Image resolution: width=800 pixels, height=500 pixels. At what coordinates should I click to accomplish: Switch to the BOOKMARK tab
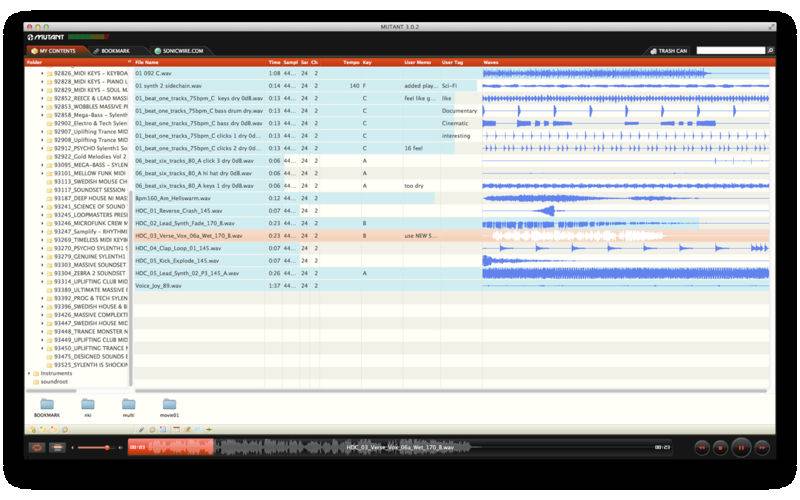[111, 51]
